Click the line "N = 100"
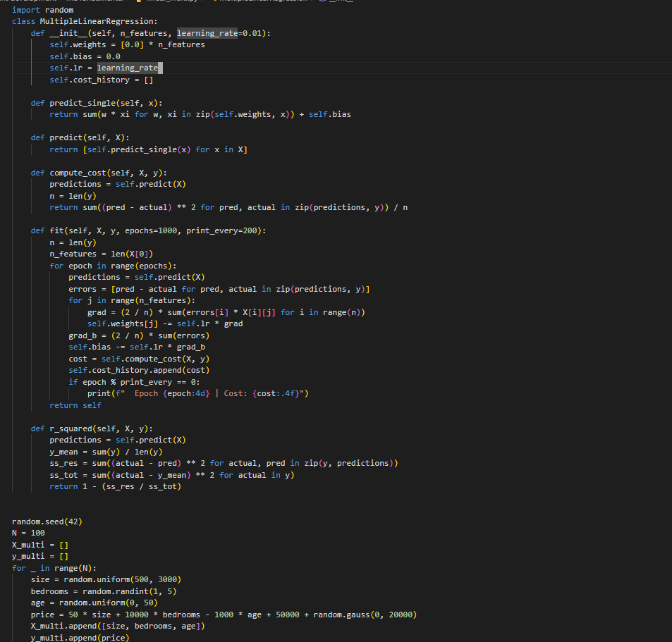The image size is (672, 642). click(x=28, y=533)
